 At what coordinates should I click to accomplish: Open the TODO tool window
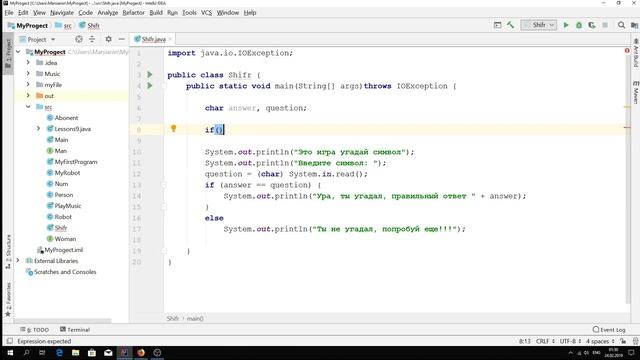[x=35, y=330]
